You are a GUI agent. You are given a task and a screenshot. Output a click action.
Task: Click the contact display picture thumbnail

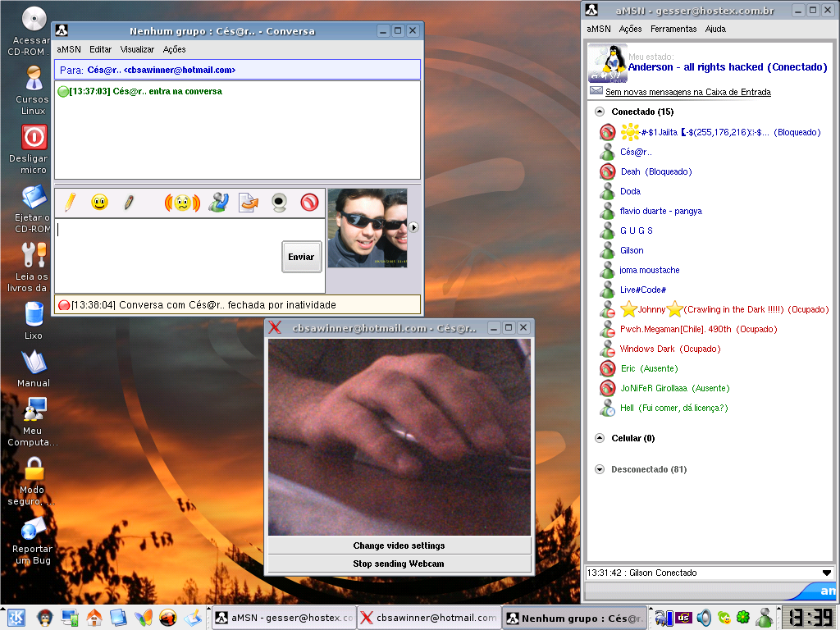pyautogui.click(x=367, y=228)
